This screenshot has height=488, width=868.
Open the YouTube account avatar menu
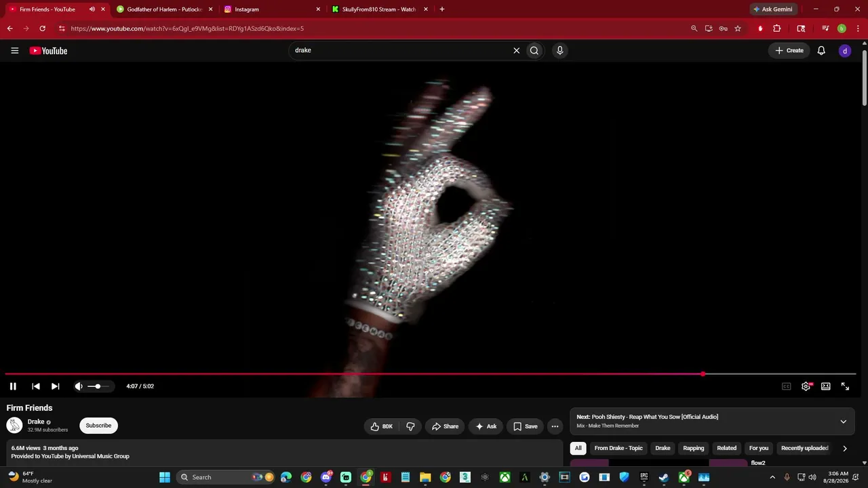844,51
